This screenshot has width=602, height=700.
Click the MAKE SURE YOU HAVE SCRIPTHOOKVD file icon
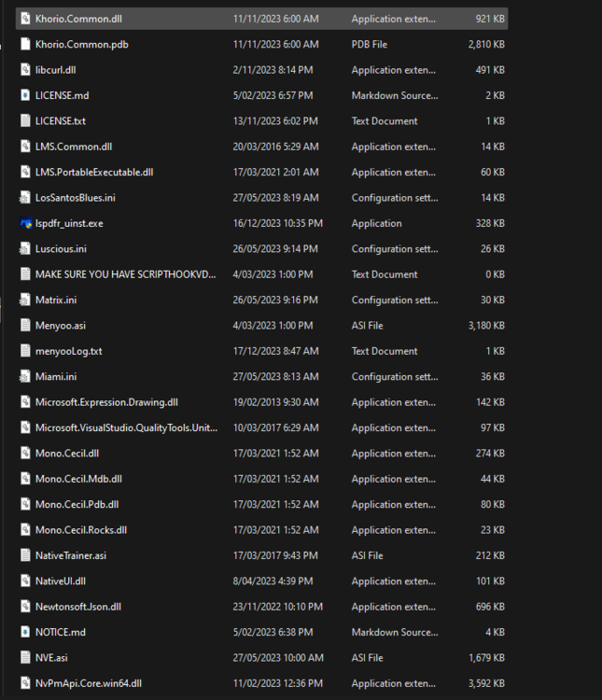click(x=25, y=274)
